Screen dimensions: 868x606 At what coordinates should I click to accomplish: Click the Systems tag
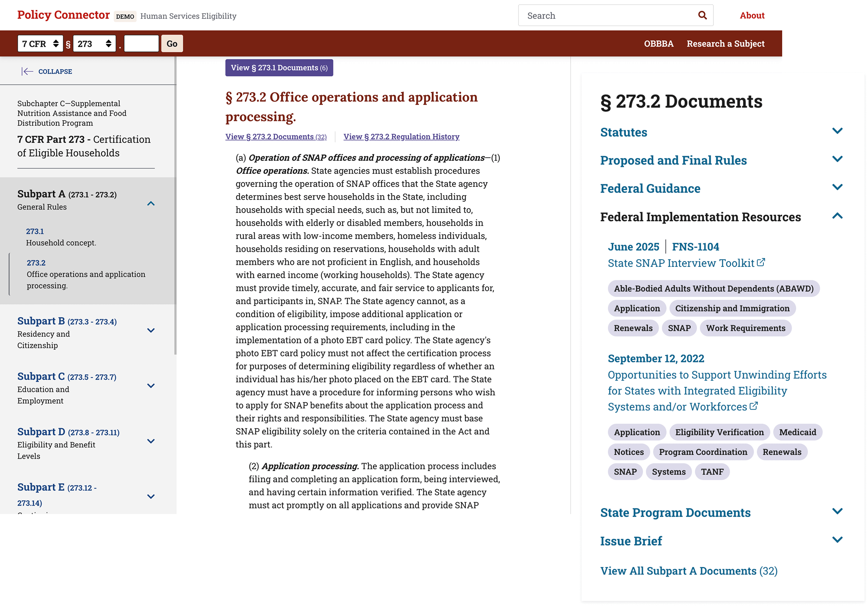pos(668,471)
